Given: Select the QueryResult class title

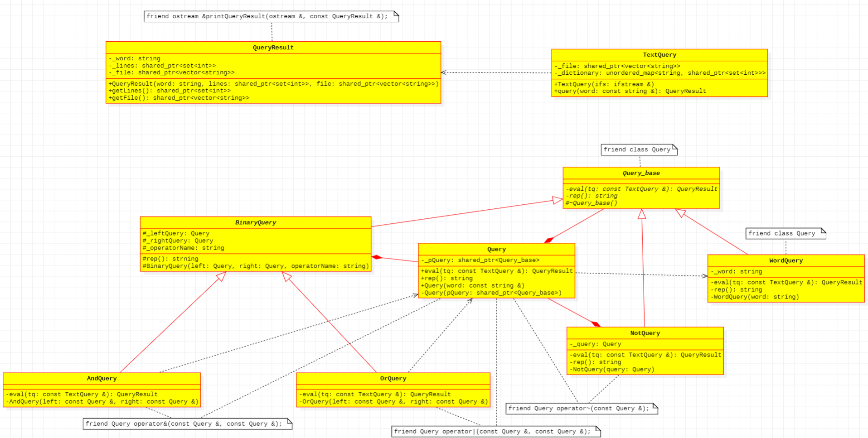Looking at the screenshot, I should (x=273, y=48).
